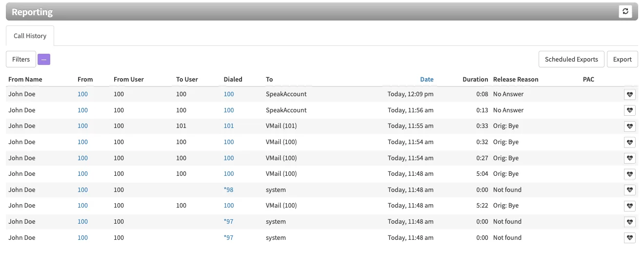Open call trace icon for 5:22 duration call
644x254 pixels.
coord(630,206)
